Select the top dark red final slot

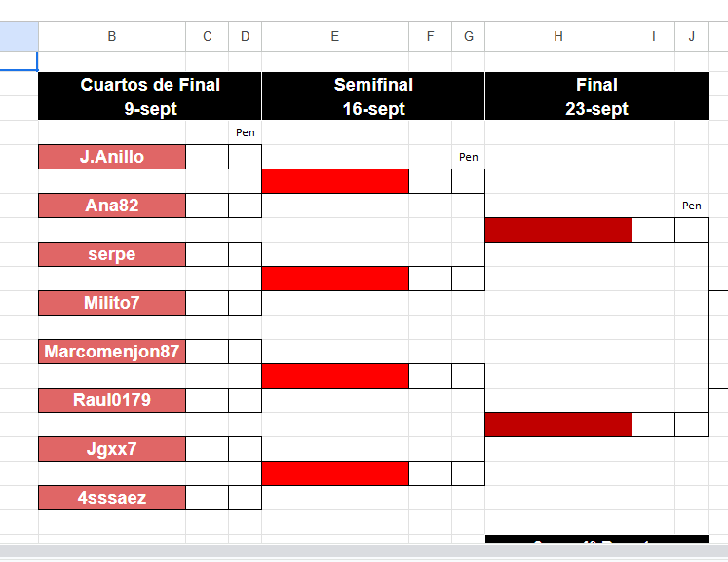pos(558,230)
